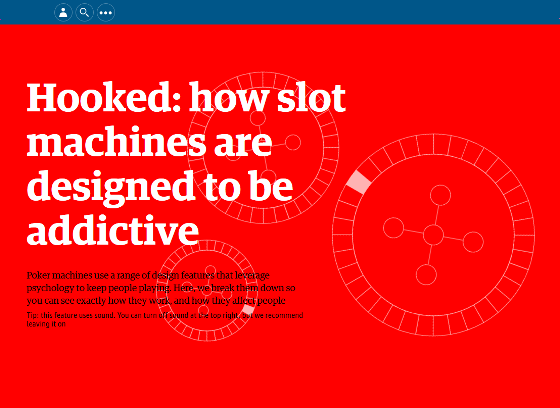Click the tip text about sound
560x408 pixels.
pos(165,319)
